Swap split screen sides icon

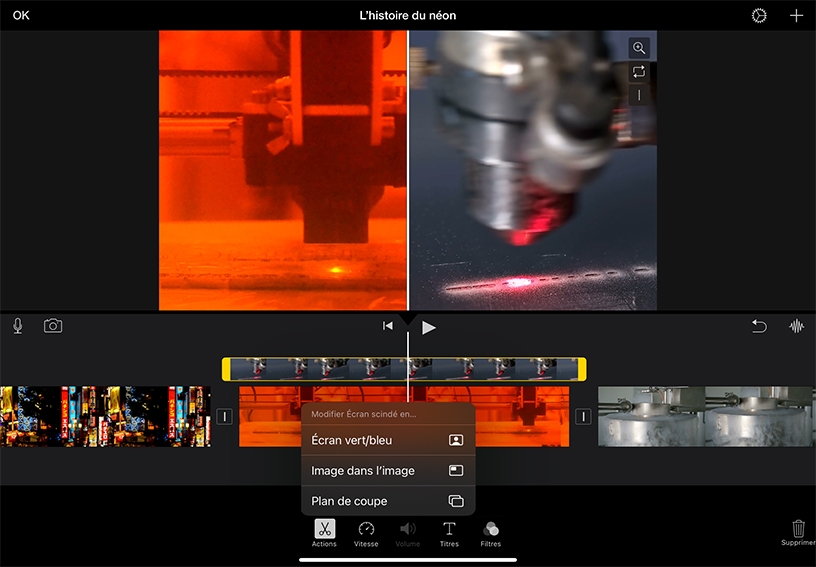pos(639,71)
